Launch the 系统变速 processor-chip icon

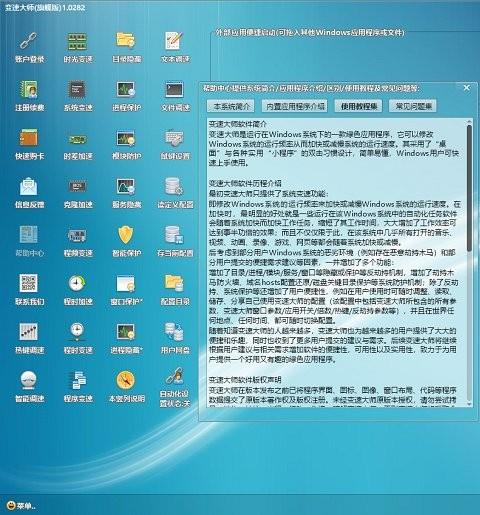[x=78, y=89]
